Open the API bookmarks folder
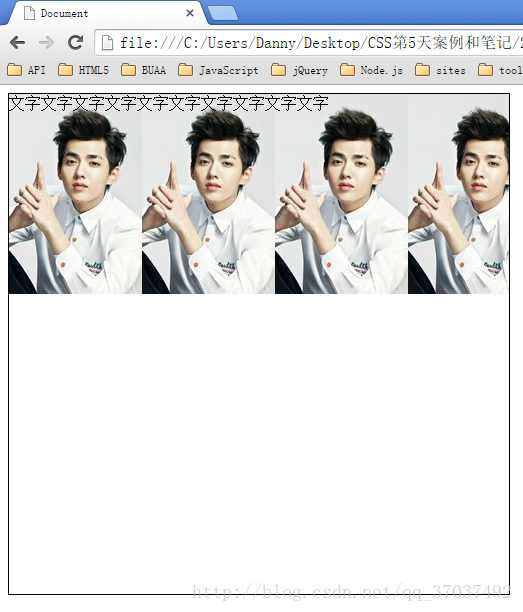Viewport: 523px width, 612px height. [x=27, y=70]
